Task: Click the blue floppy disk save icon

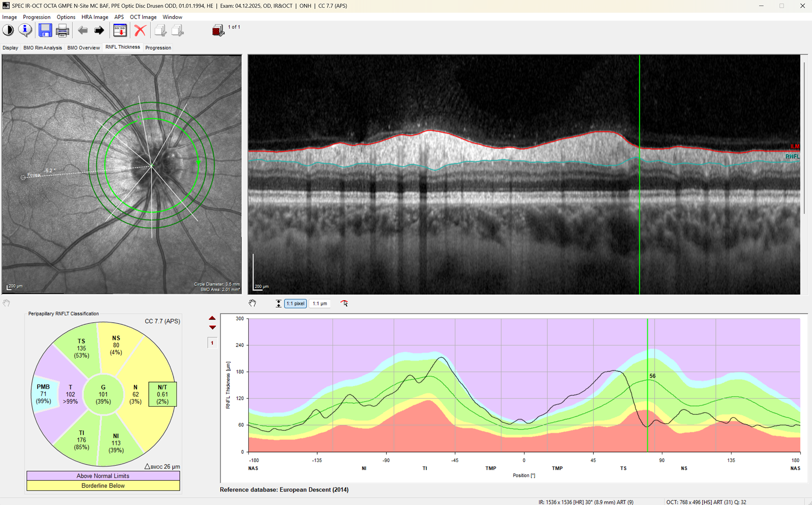Action: click(x=45, y=30)
